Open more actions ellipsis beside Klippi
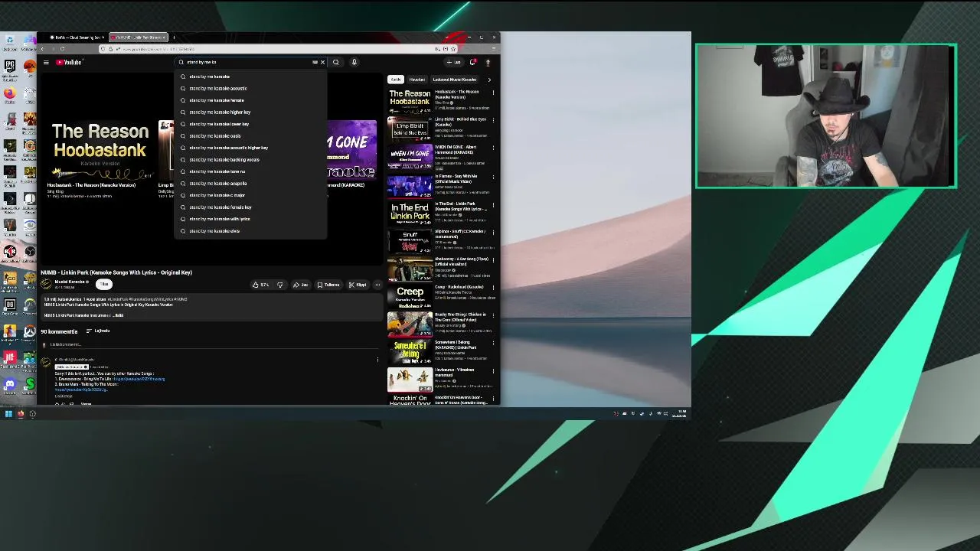 pyautogui.click(x=377, y=285)
